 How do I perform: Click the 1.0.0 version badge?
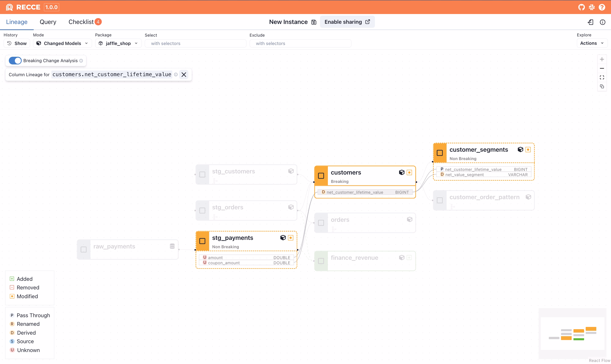(x=52, y=7)
